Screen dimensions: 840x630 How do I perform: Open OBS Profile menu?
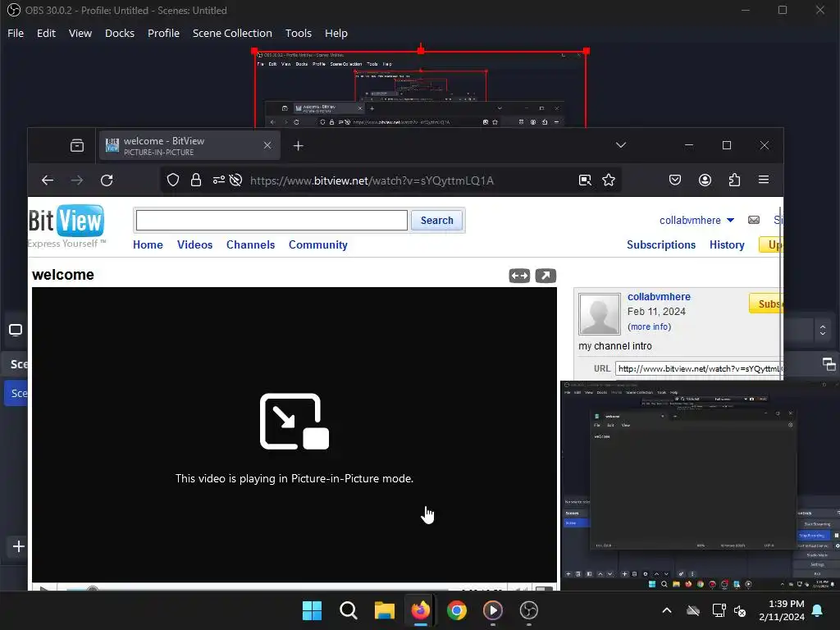pyautogui.click(x=163, y=33)
